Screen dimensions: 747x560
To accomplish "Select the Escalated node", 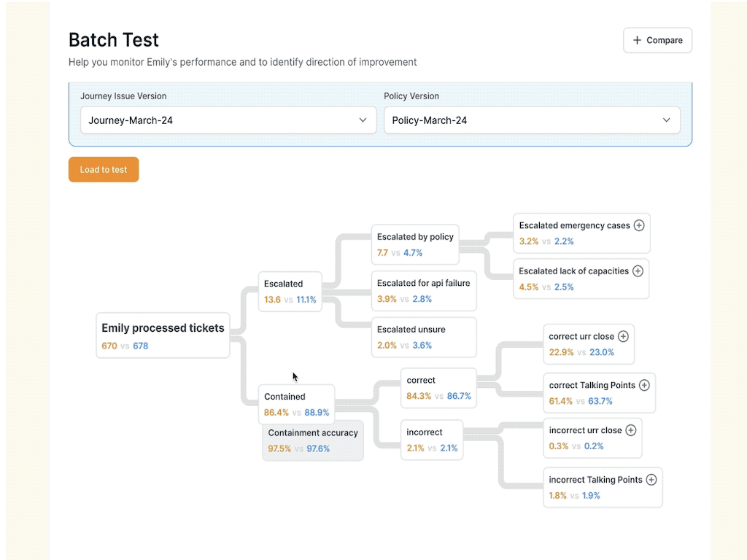I will pos(290,291).
